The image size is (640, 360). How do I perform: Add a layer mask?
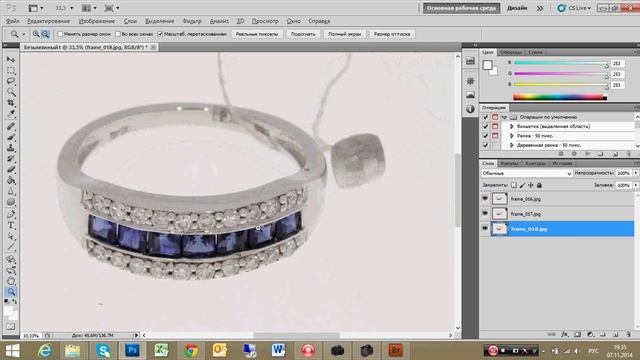577,334
